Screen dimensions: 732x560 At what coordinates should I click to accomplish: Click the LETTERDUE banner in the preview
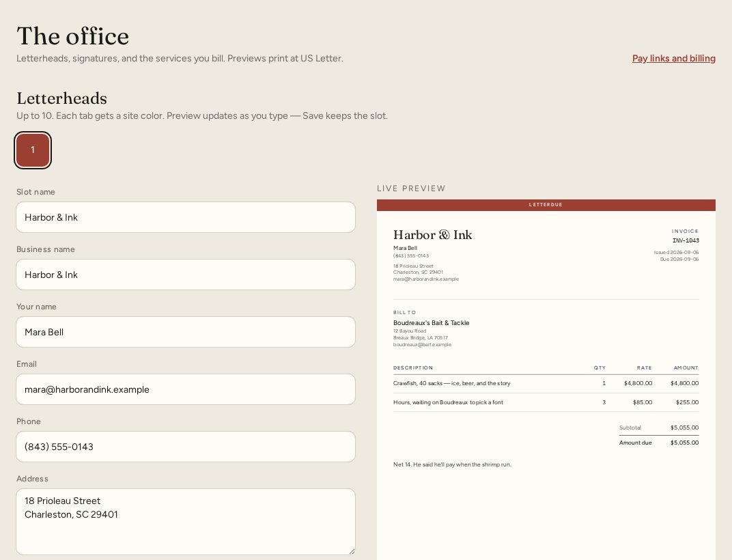[x=546, y=205]
